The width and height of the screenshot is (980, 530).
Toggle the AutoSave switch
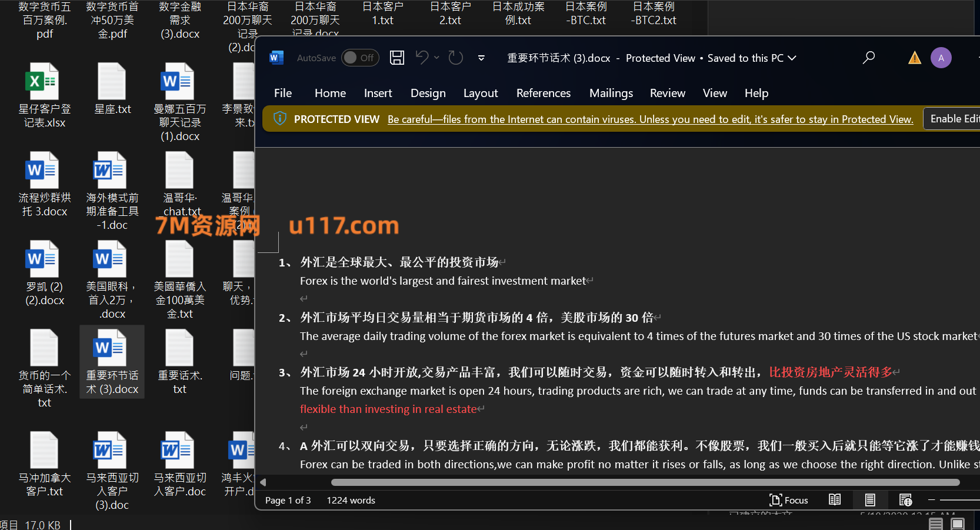pyautogui.click(x=359, y=58)
